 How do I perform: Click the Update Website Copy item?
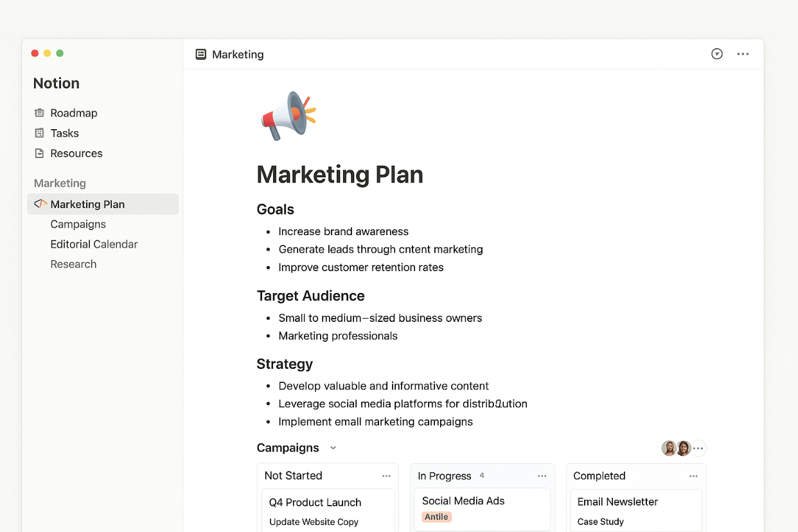click(314, 522)
